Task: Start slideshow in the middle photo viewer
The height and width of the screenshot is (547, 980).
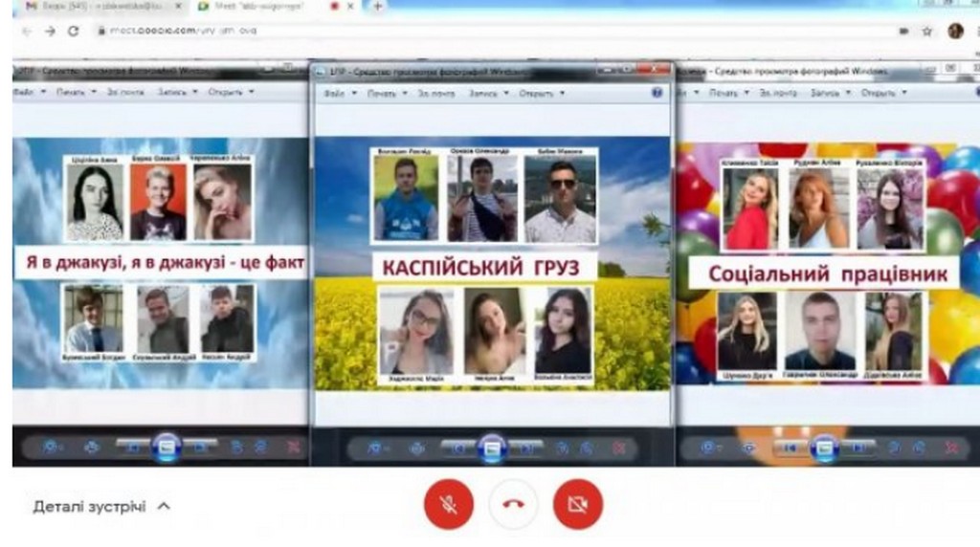Action: coord(492,447)
